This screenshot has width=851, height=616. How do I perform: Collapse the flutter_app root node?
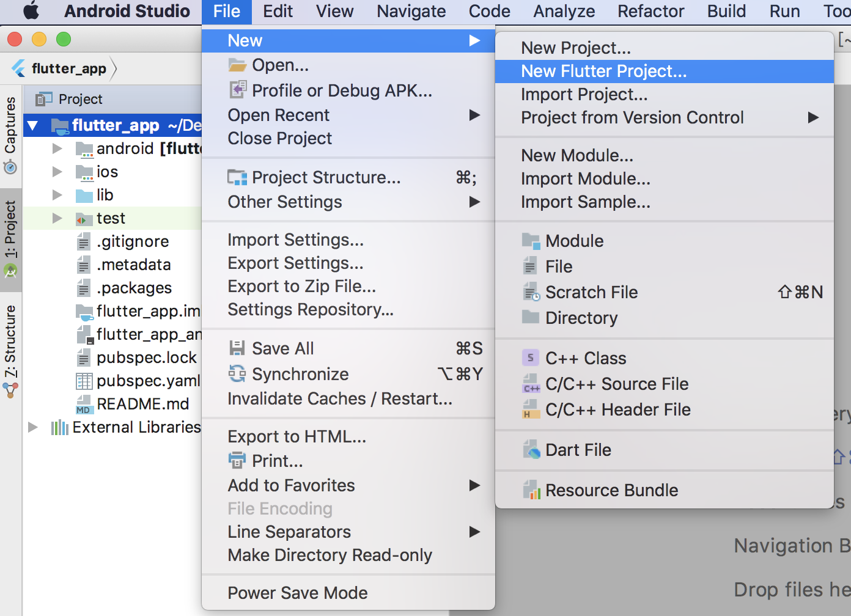click(33, 126)
